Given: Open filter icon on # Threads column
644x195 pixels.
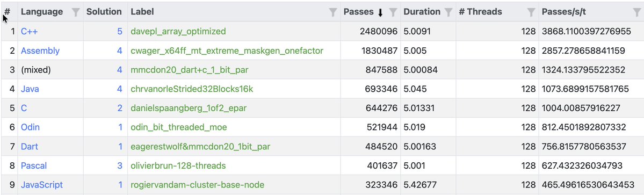Looking at the screenshot, I should click(531, 12).
